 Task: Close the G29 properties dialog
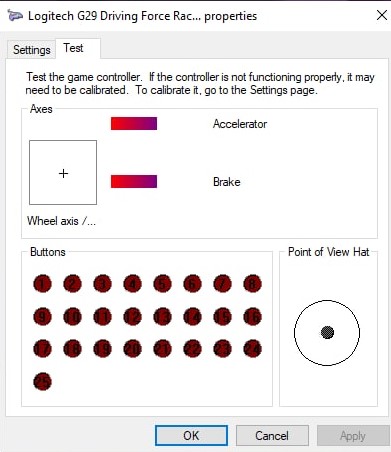(382, 15)
